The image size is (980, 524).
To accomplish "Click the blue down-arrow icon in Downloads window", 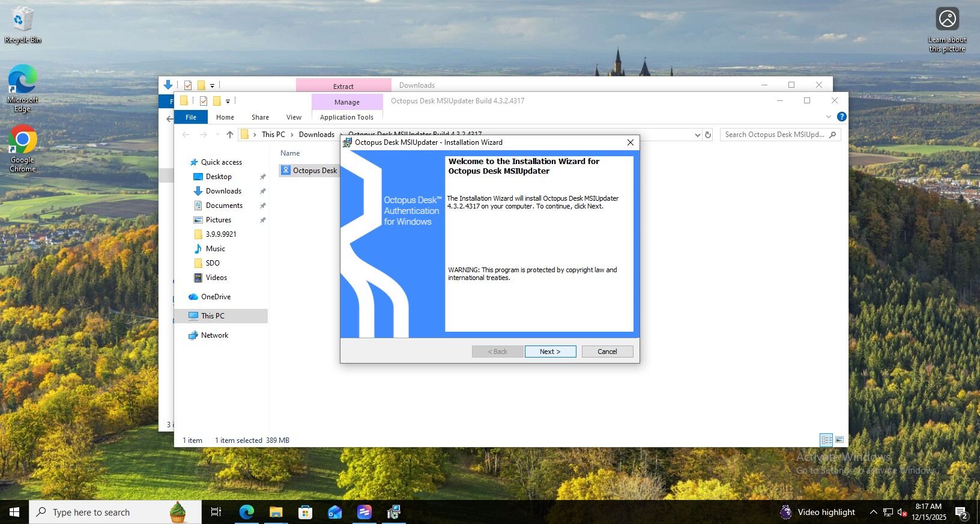I will (x=168, y=85).
